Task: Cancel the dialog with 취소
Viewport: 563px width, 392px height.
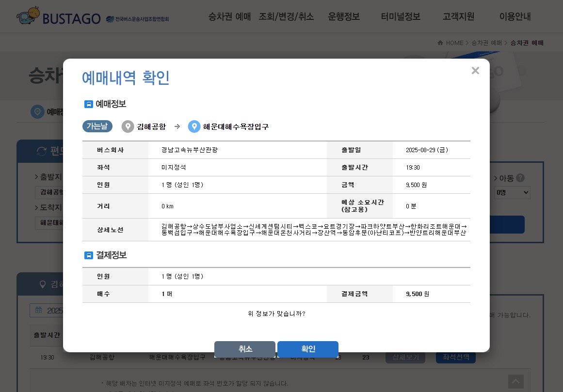Action: click(245, 349)
